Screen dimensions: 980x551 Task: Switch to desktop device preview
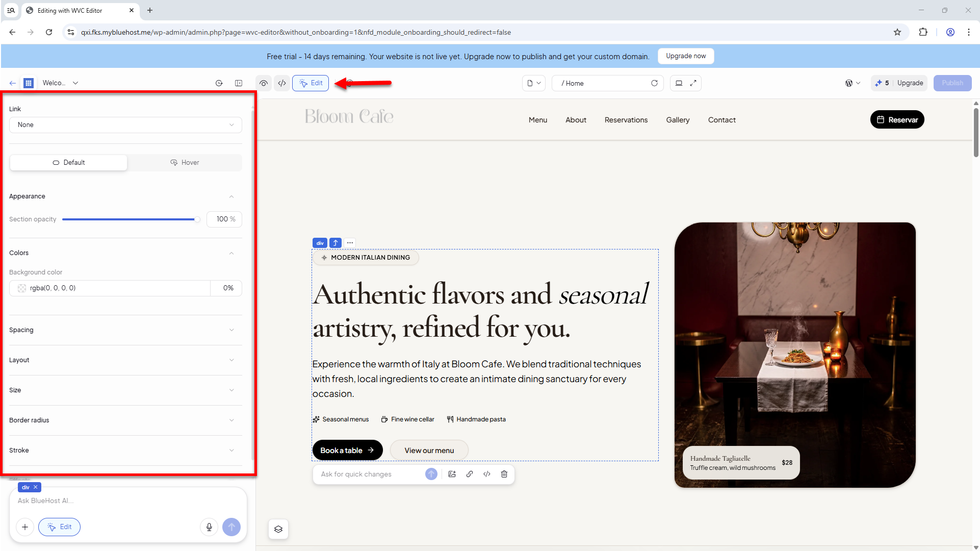[x=679, y=83]
